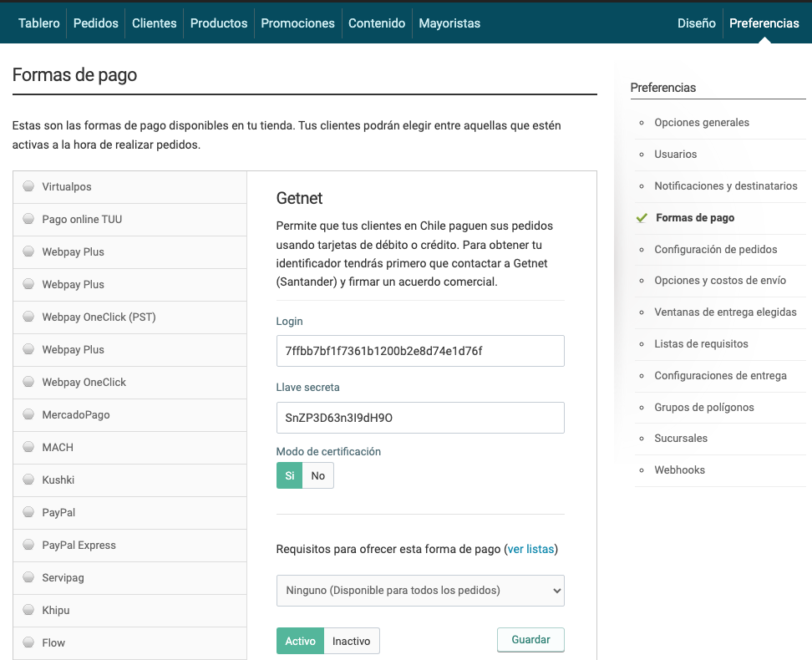This screenshot has width=812, height=660.
Task: Open Khipu payment settings
Action: click(130, 612)
